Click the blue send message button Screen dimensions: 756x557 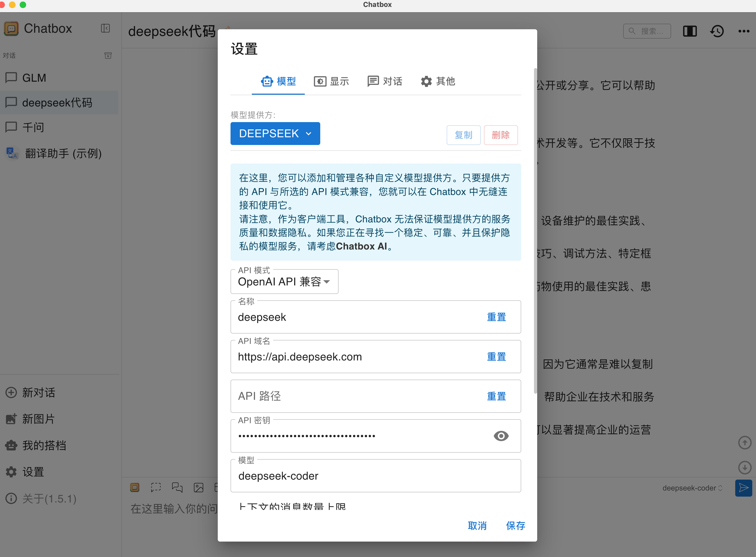click(x=743, y=488)
